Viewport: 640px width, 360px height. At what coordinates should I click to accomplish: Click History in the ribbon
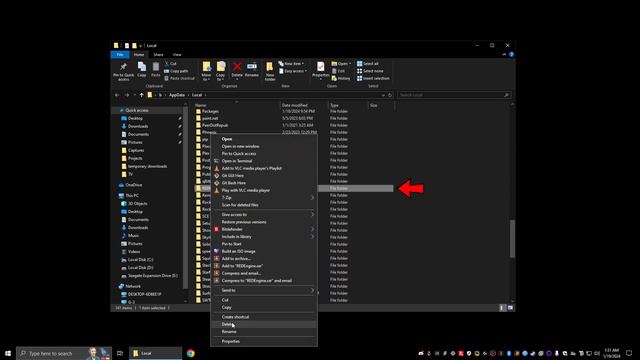pos(341,78)
